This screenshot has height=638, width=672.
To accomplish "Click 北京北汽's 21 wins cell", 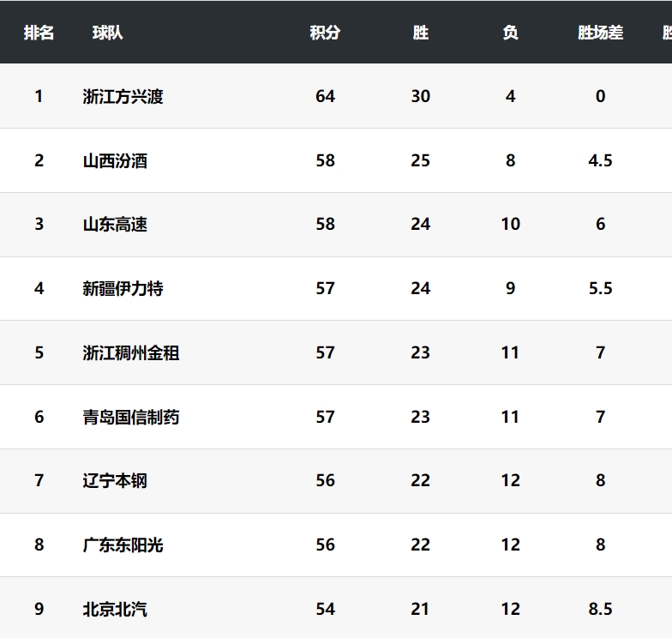I will 420,609.
